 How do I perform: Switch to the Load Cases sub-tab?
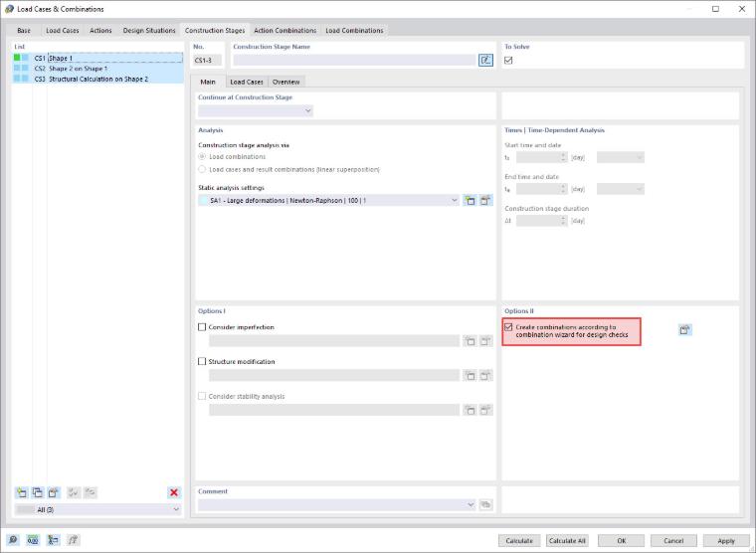tap(247, 82)
